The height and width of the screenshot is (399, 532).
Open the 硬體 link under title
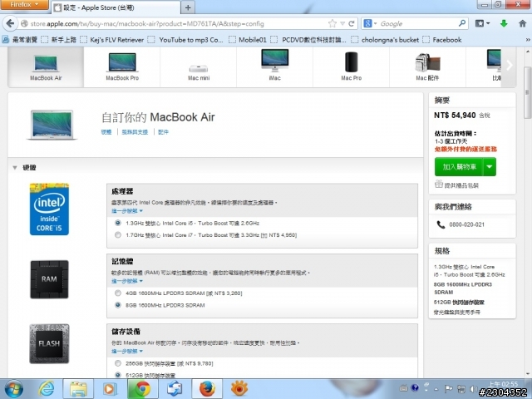pyautogui.click(x=106, y=132)
